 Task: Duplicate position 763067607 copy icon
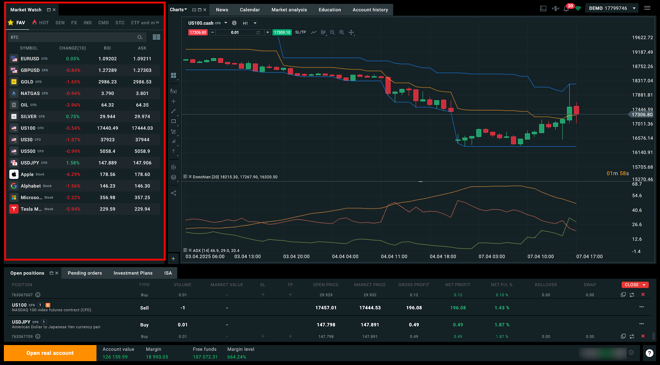(x=623, y=295)
